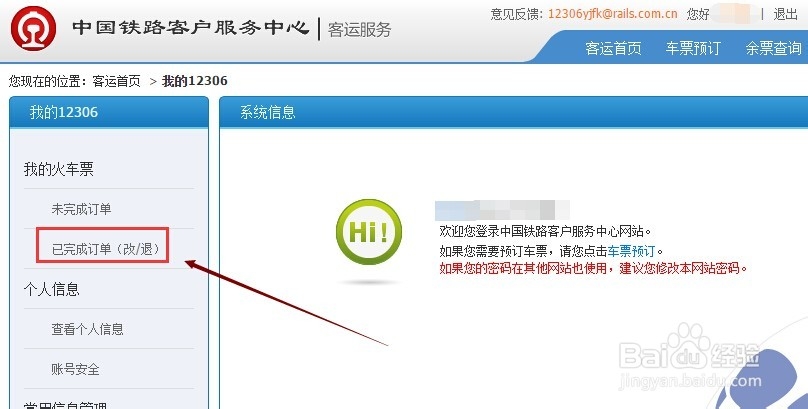
Task: Click the 12306yjfk@rails.com.cn feedback email link
Action: (613, 14)
